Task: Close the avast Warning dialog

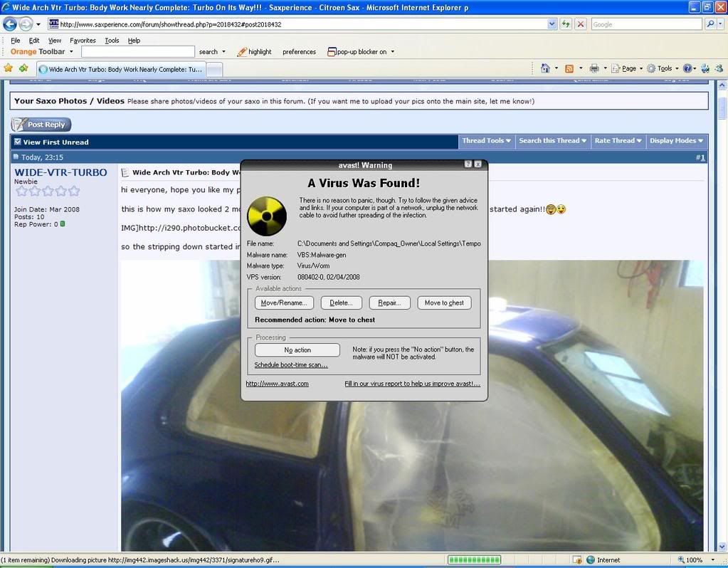Action: point(478,164)
